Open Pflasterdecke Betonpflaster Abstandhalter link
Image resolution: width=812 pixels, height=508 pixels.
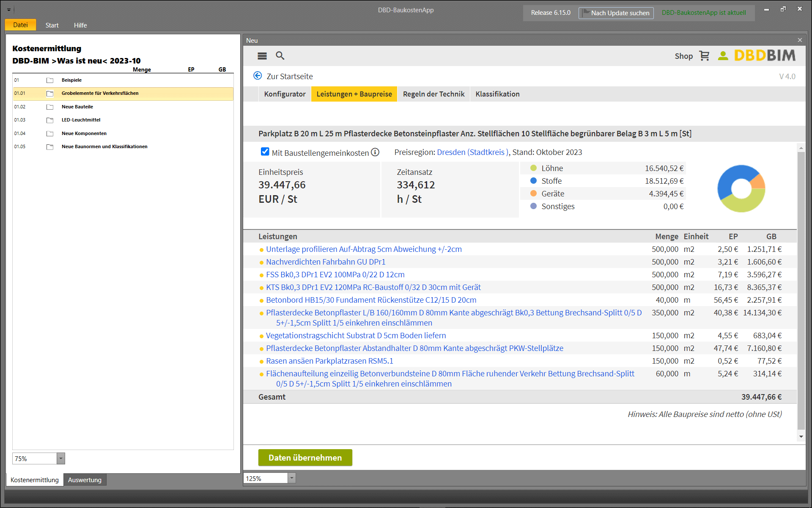point(414,348)
